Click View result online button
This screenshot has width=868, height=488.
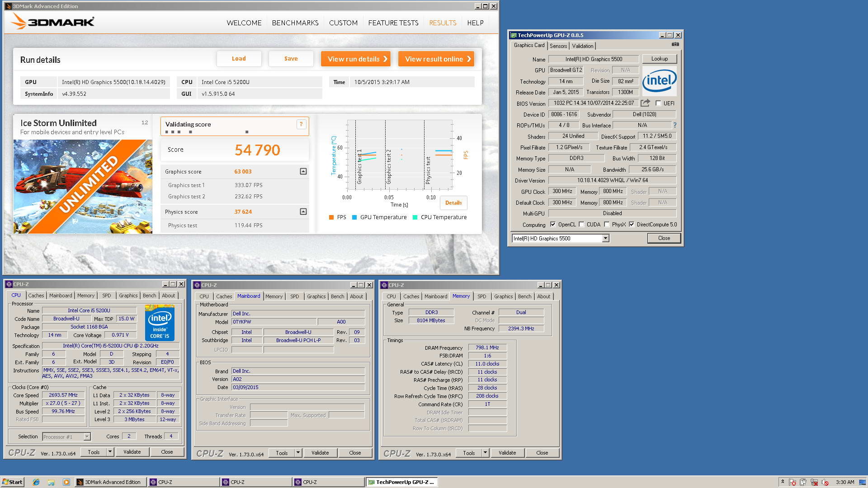(x=436, y=59)
